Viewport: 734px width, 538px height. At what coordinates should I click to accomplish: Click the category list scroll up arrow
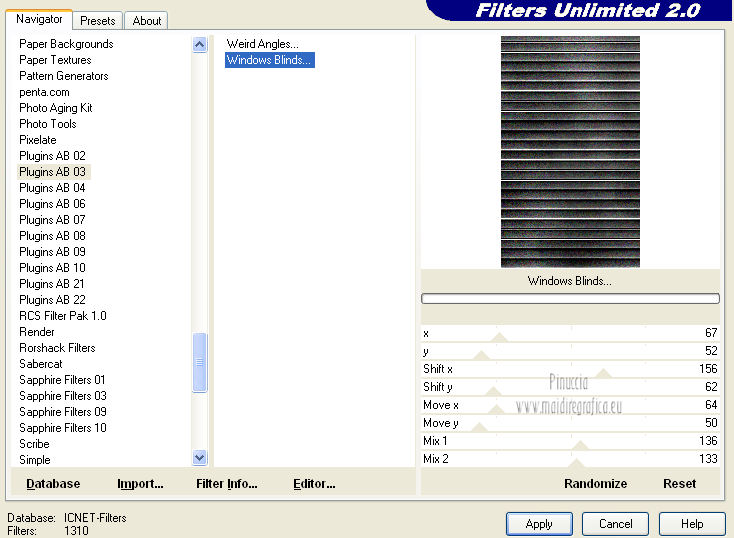click(x=199, y=45)
